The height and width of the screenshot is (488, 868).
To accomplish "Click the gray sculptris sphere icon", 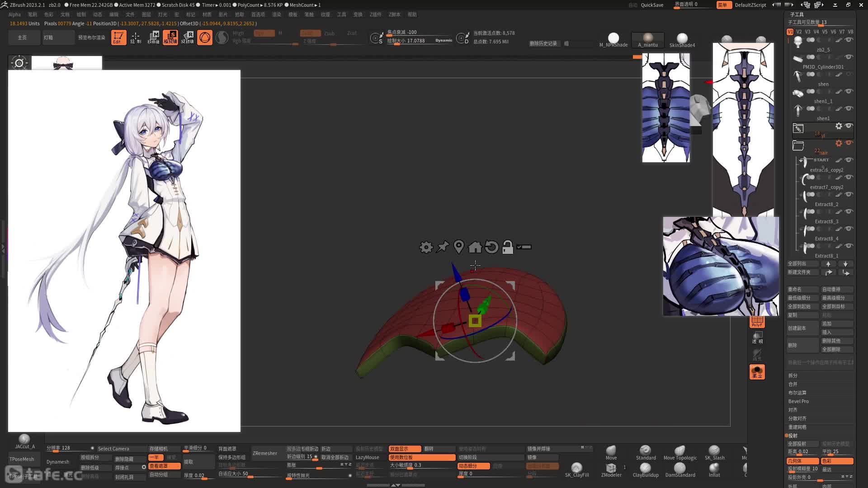I will click(x=222, y=38).
